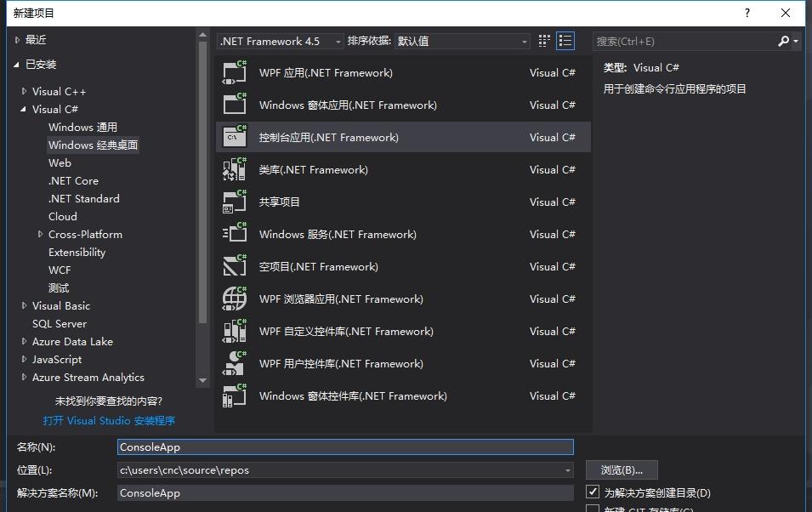812x512 pixels.
Task: Click the Windows 窗体控件库 icon
Action: [235, 396]
